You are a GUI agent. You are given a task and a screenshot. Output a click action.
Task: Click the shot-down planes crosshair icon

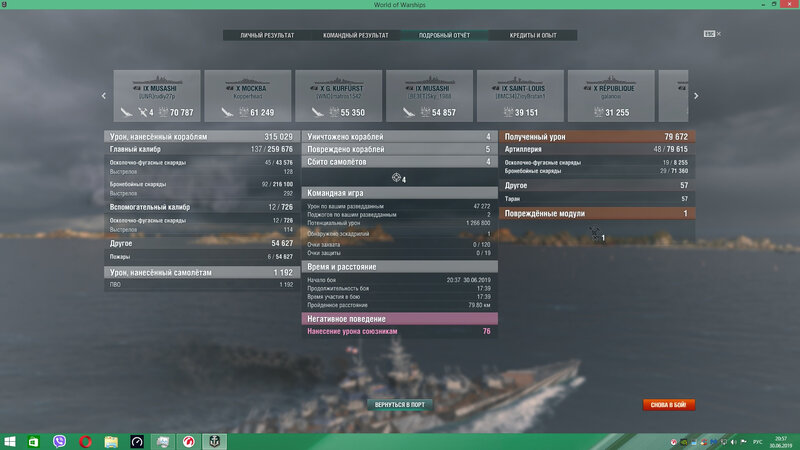396,178
